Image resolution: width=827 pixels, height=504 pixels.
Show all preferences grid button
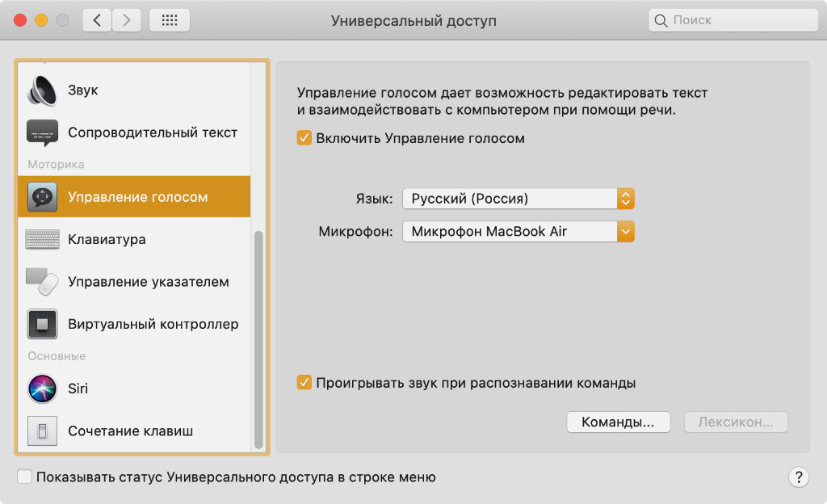(170, 20)
